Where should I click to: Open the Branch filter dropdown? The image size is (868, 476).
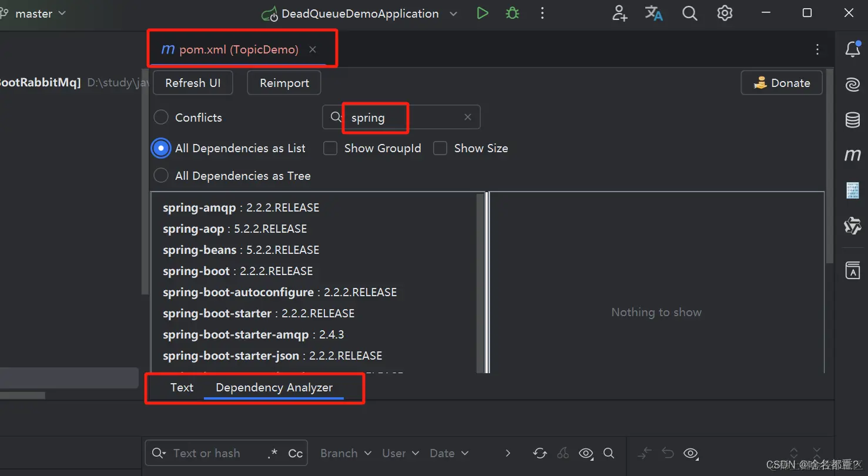click(346, 453)
